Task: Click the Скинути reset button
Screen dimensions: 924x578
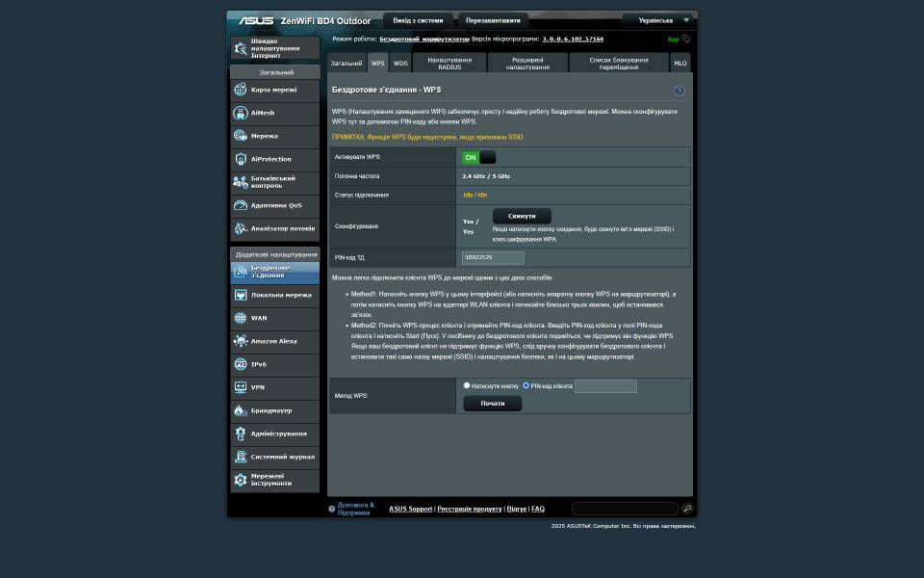Action: (x=522, y=216)
